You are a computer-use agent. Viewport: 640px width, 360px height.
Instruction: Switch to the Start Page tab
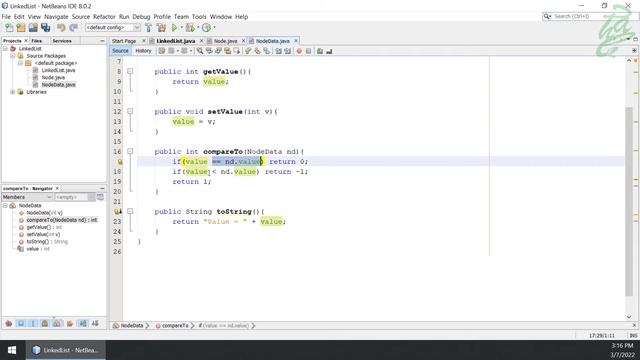[x=124, y=41]
